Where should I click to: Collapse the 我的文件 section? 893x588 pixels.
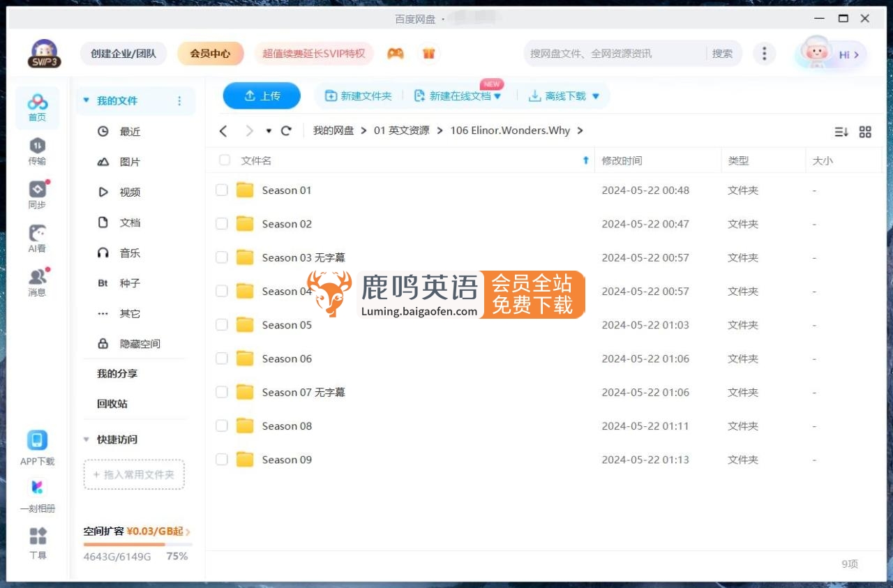pyautogui.click(x=86, y=100)
